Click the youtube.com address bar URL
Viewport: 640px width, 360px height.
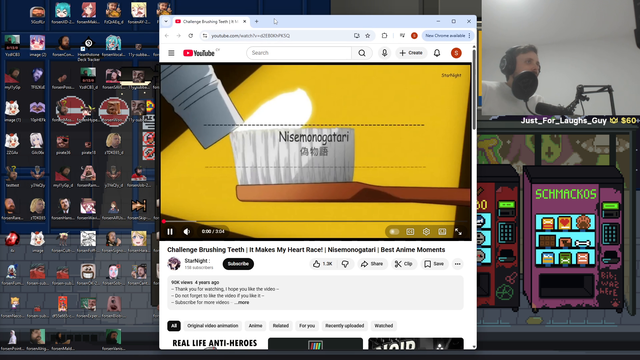(251, 36)
